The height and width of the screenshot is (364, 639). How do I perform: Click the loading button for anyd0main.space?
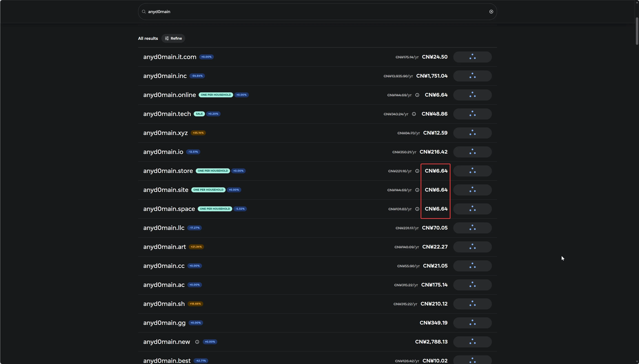click(472, 209)
